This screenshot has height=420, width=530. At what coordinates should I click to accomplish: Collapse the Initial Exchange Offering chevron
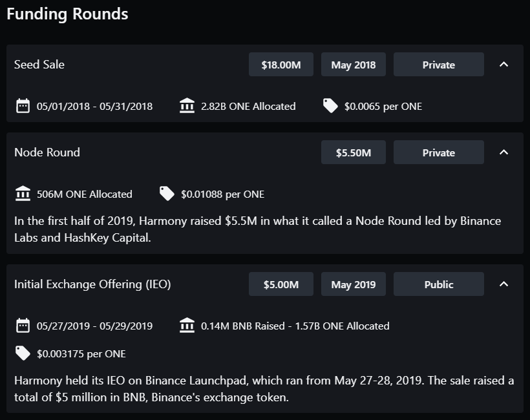click(503, 284)
